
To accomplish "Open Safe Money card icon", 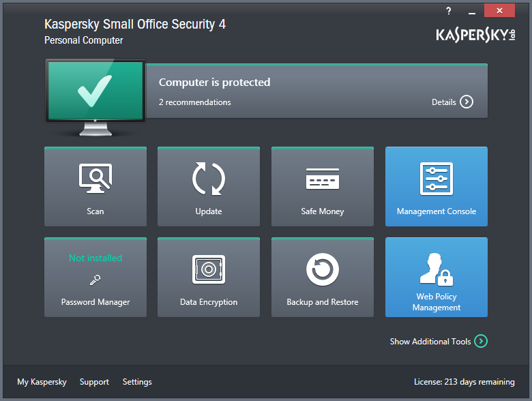I will pyautogui.click(x=323, y=179).
